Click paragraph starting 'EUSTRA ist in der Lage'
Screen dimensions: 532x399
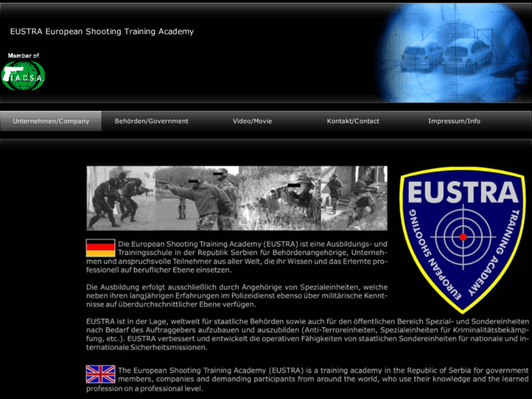pos(307,335)
